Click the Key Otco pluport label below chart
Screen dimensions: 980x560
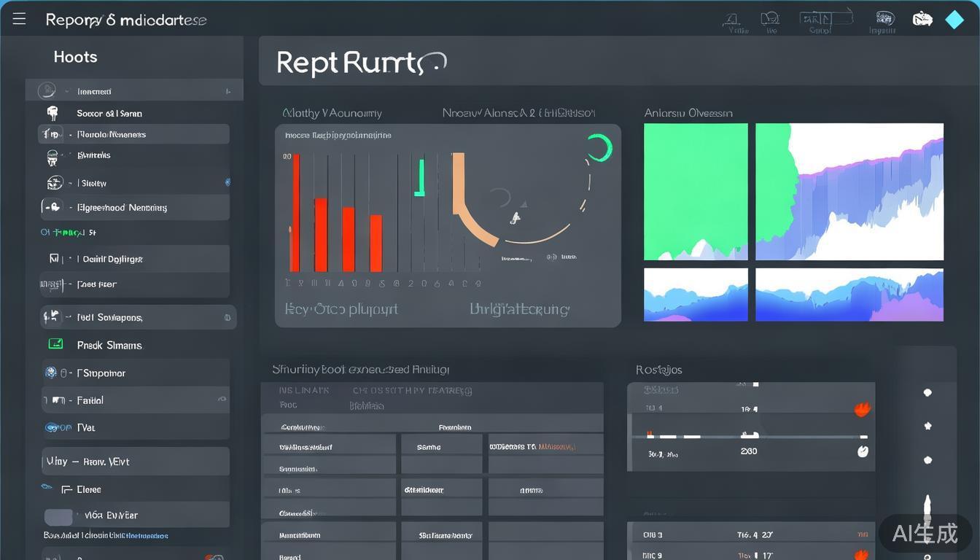pyautogui.click(x=341, y=309)
